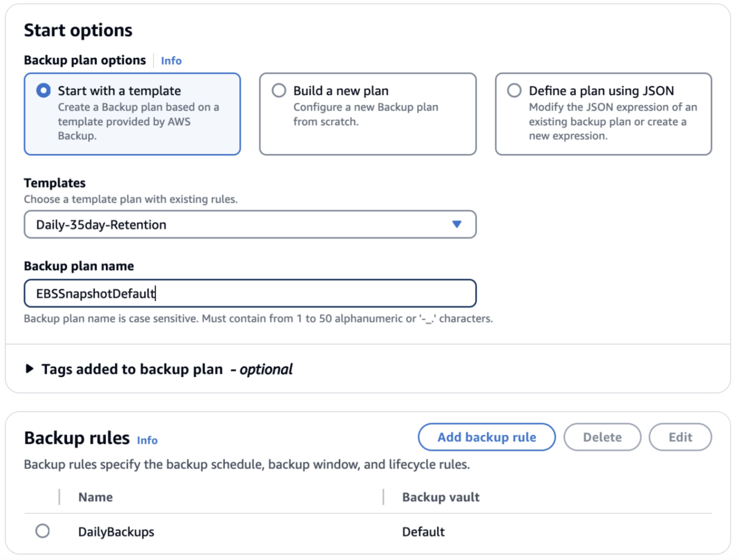The image size is (738, 560).
Task: Click the JSON plan option description text
Action: pos(613,121)
